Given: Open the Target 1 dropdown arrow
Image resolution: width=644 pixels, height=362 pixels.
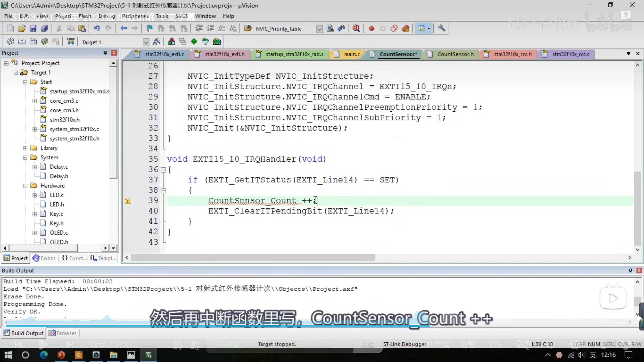Looking at the screenshot, I should click(x=146, y=42).
